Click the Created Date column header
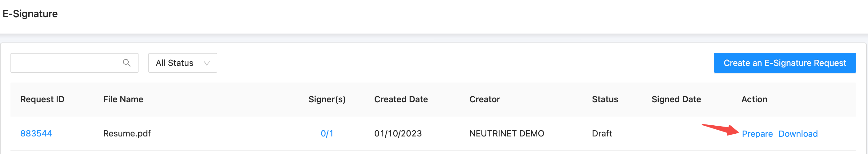Viewport: 868px width, 154px height. [x=401, y=99]
